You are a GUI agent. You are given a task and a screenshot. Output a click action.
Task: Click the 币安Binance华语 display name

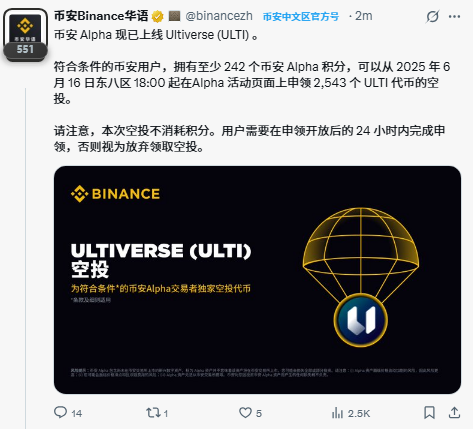click(101, 16)
